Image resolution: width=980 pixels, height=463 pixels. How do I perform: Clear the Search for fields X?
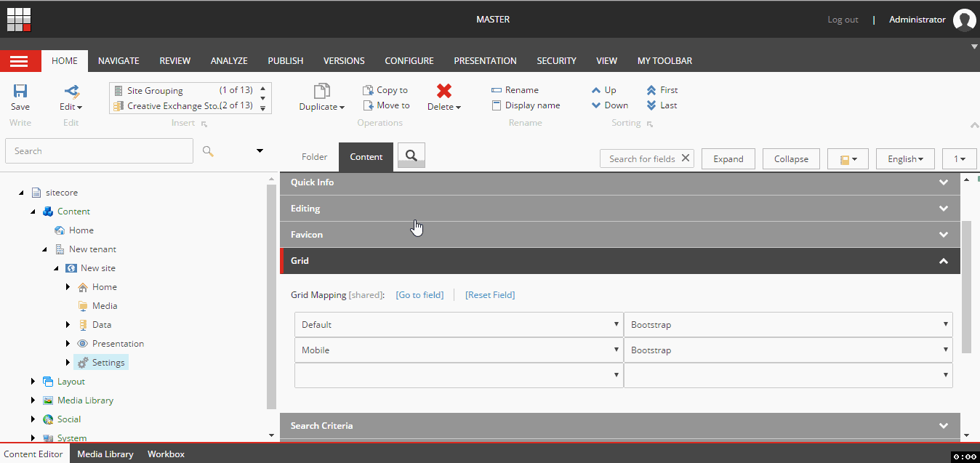click(x=686, y=158)
